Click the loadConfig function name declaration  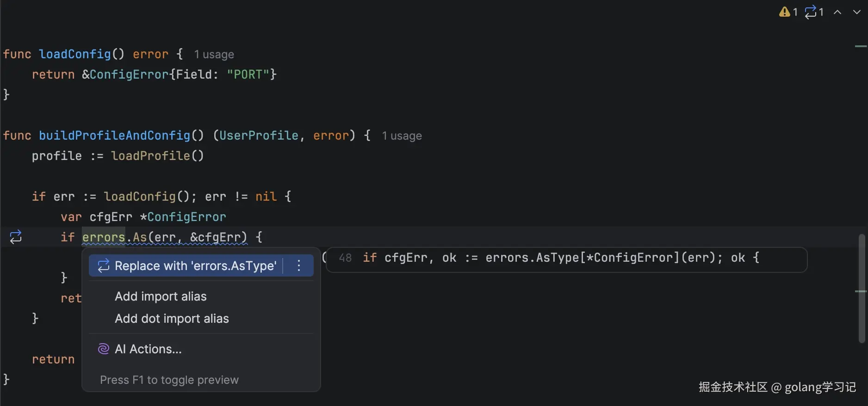pos(75,54)
